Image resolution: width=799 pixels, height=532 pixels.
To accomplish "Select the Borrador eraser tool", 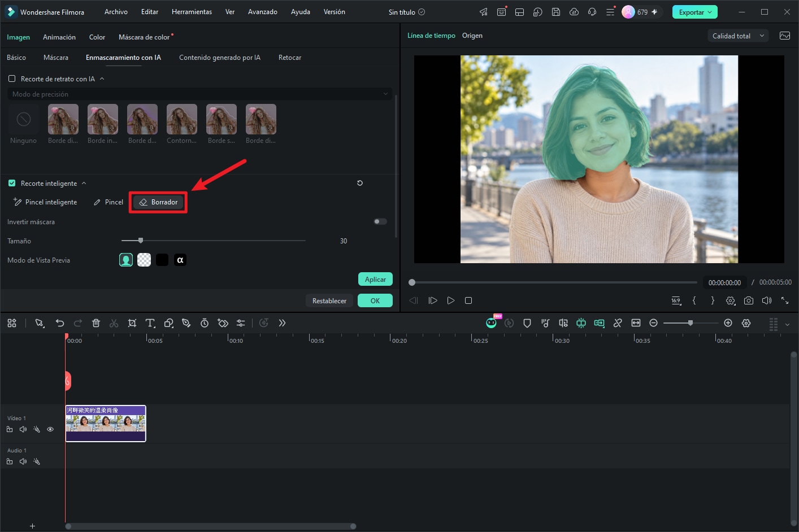I will (x=158, y=202).
